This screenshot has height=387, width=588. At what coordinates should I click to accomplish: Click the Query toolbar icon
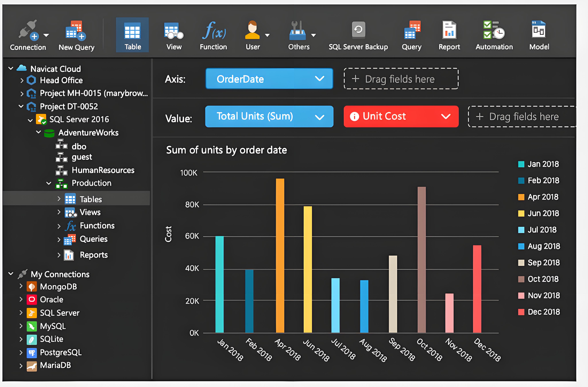click(412, 30)
